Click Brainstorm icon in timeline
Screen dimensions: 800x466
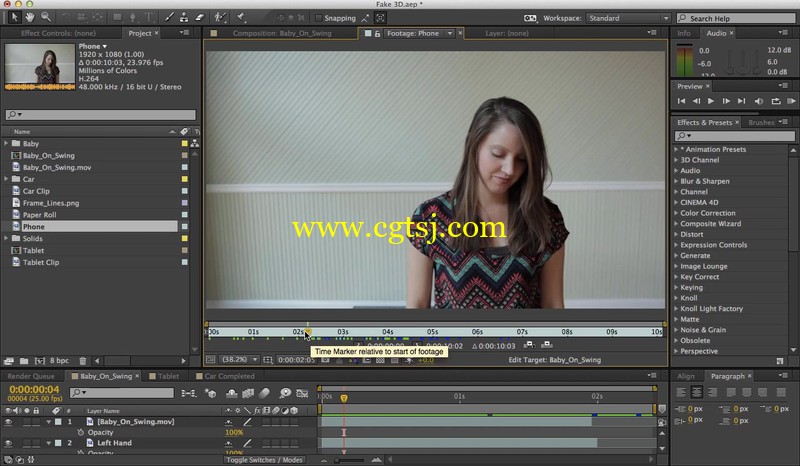[285, 393]
